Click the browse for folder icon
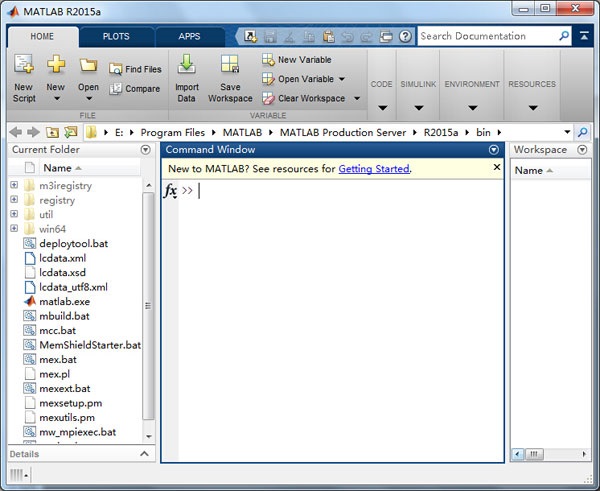This screenshot has height=491, width=600. (x=71, y=132)
